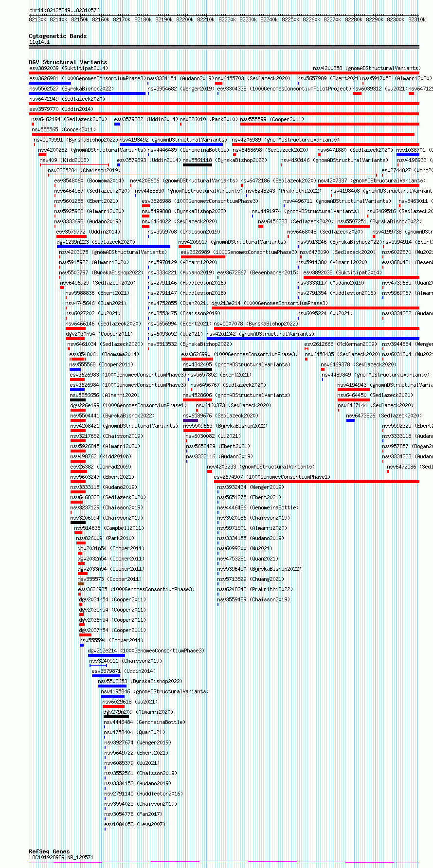The height and width of the screenshot is (868, 433).
Task: Click dgv213e214 (1000GenomesConsortiumPhase3) label
Action: click(x=270, y=304)
